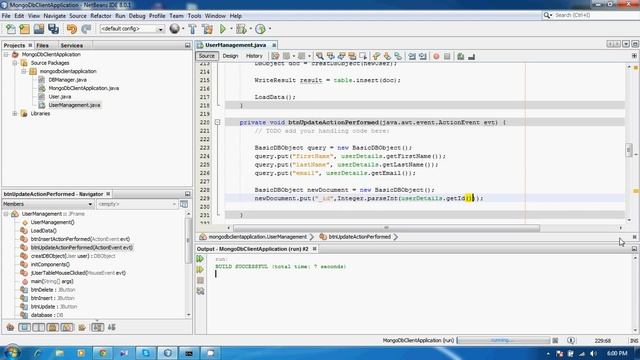Viewport: 640px width, 360px height.
Task: Toggle Sort by Source button in Navigator
Action: tap(111, 327)
